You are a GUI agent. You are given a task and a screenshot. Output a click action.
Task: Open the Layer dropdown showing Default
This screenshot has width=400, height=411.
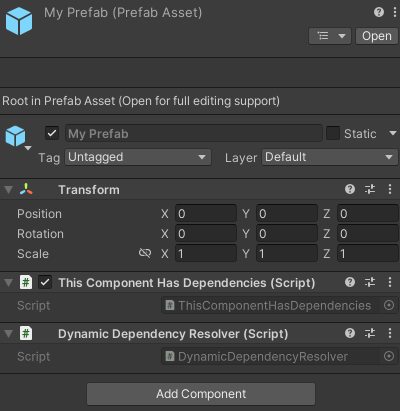click(x=330, y=157)
